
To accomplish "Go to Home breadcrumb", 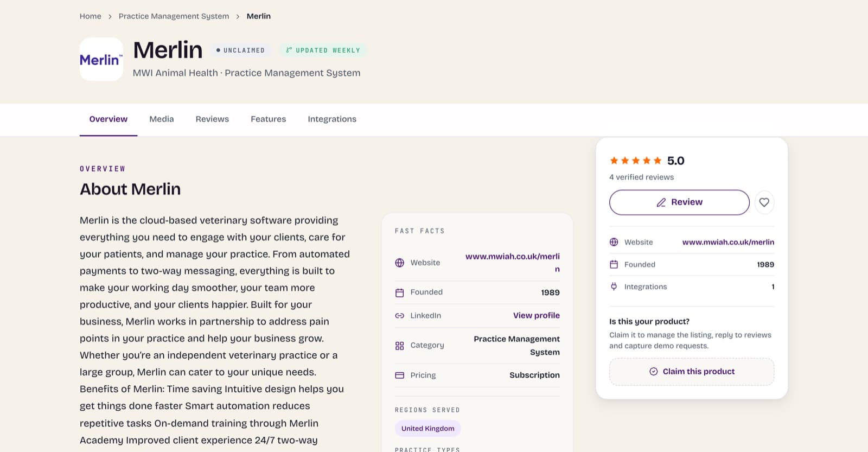I will click(90, 16).
